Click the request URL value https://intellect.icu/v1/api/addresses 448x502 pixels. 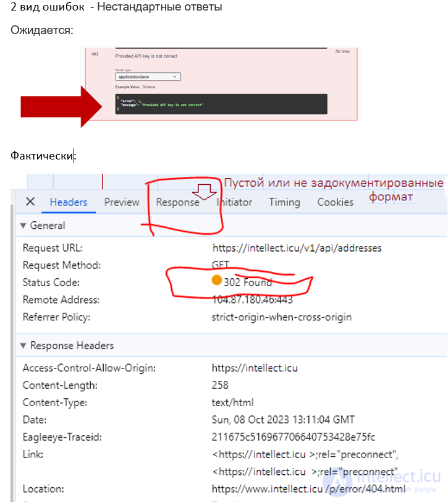tap(297, 248)
